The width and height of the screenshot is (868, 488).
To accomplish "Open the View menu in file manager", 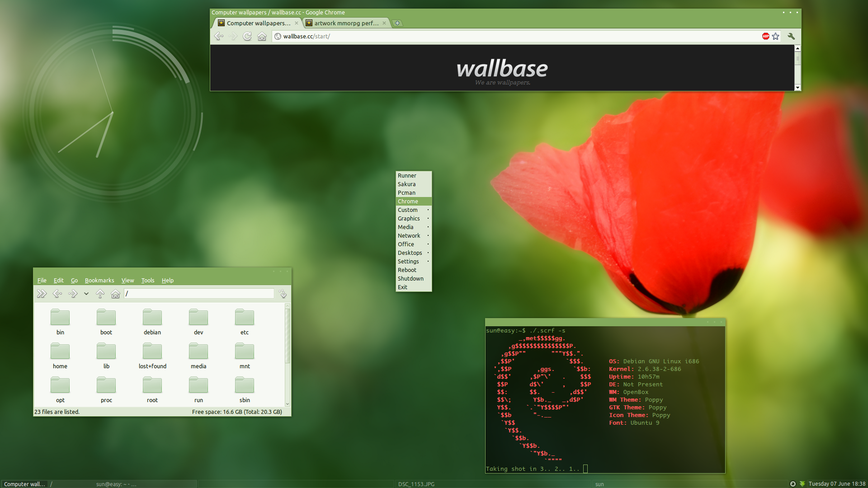I will coord(128,280).
